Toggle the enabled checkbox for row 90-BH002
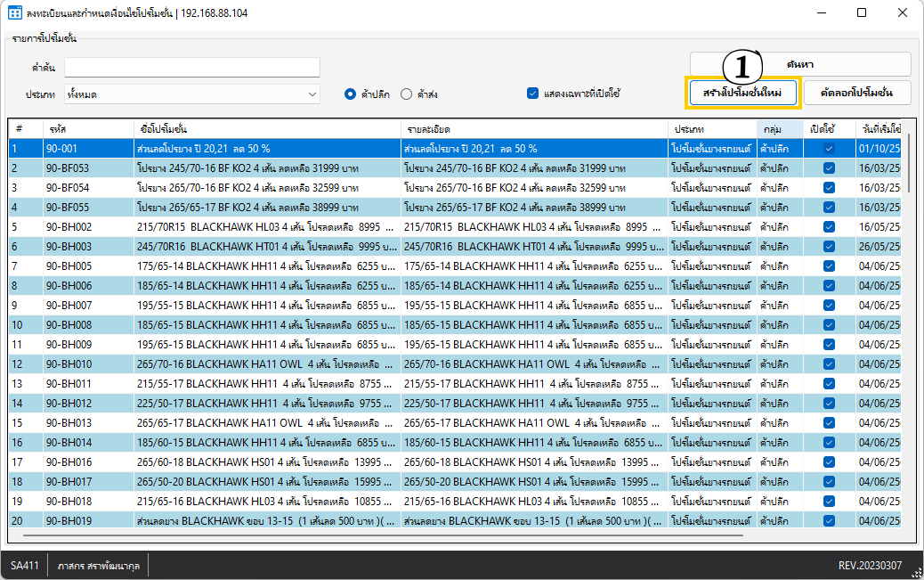 829,227
